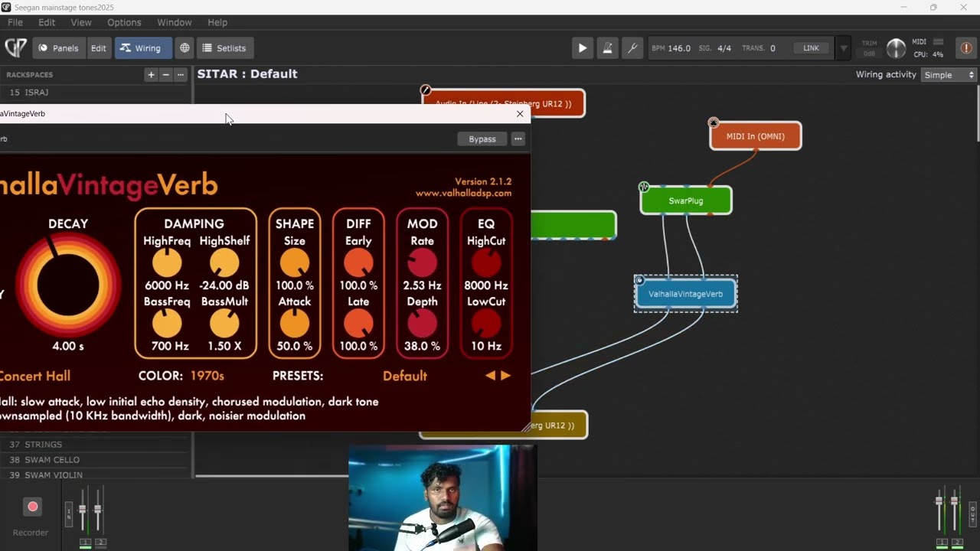The height and width of the screenshot is (551, 980).
Task: Open the Options menu
Action: click(x=124, y=22)
